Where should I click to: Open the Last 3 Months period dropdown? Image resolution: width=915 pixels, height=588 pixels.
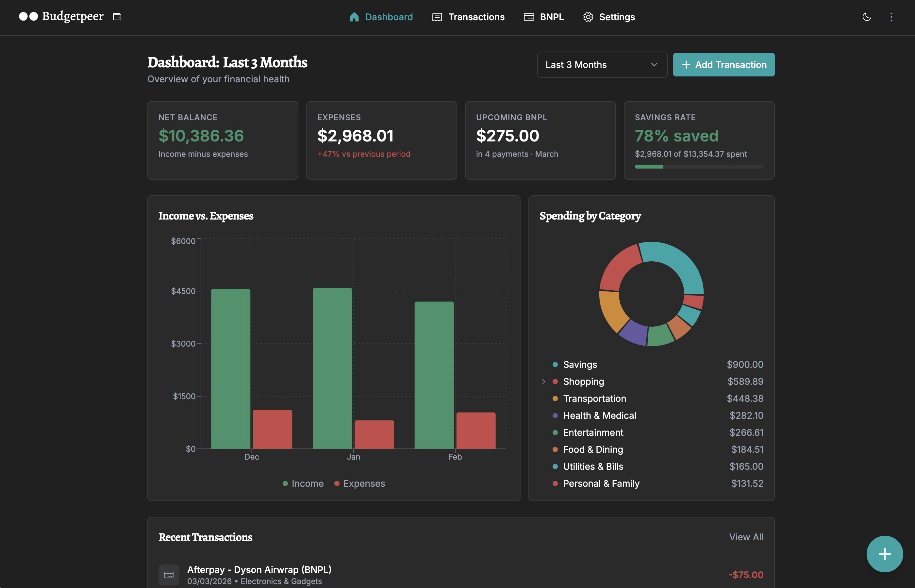tap(602, 65)
